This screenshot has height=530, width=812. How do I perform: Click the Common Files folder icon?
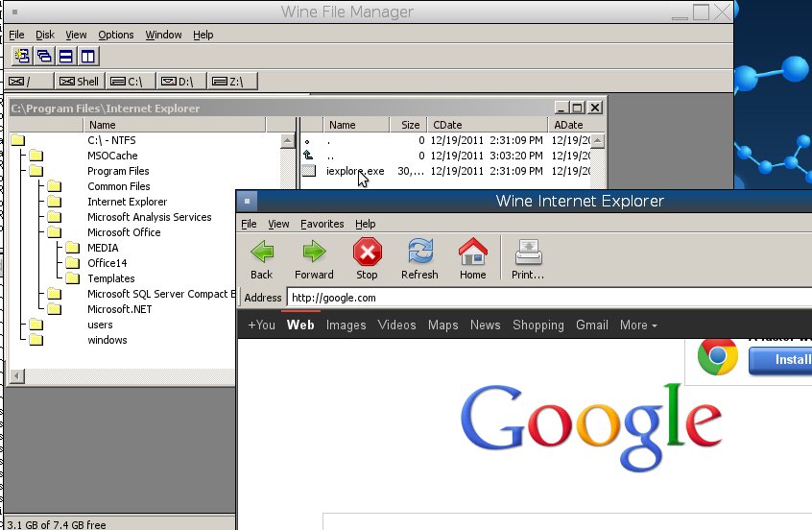(54, 186)
